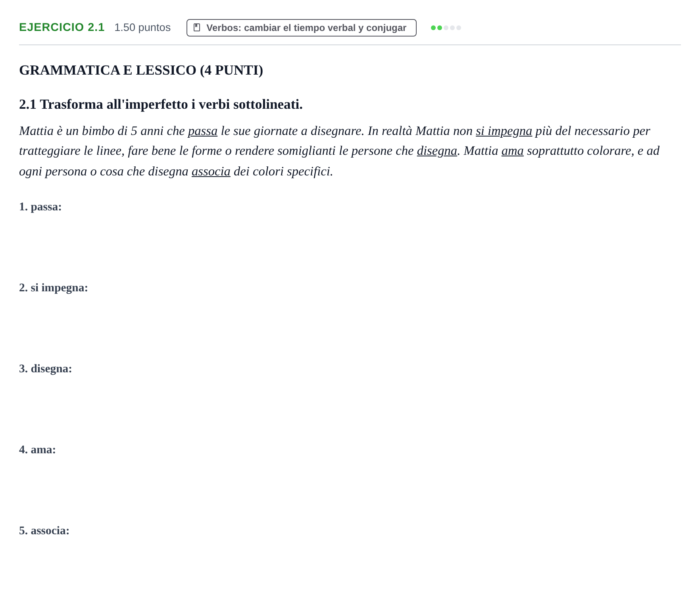Image resolution: width=700 pixels, height=612 pixels.
Task: Click the last grey difficulty dot
Action: pyautogui.click(x=459, y=28)
